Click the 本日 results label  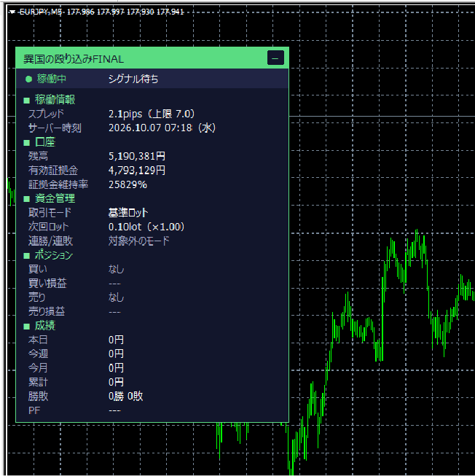(38, 340)
